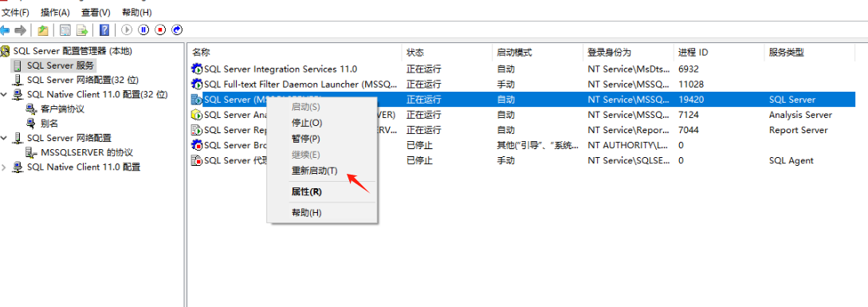Open the 文件(F) menu
The height and width of the screenshot is (307, 868).
(15, 12)
